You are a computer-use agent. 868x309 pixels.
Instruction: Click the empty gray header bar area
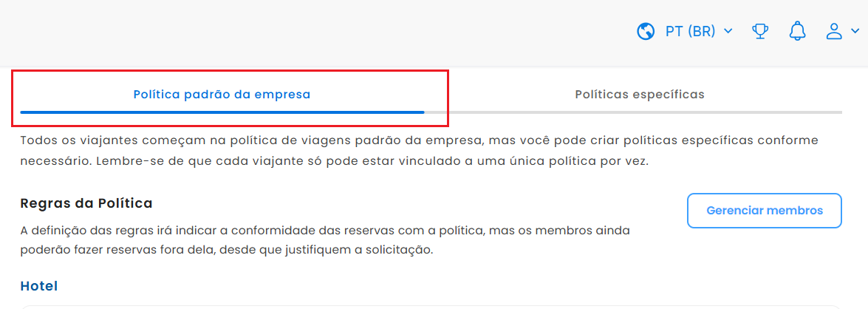coord(315,32)
